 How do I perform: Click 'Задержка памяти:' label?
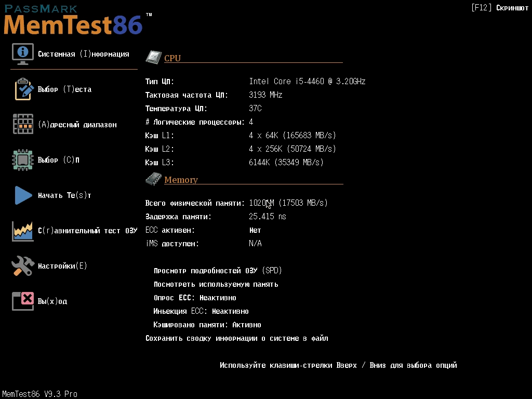(178, 217)
